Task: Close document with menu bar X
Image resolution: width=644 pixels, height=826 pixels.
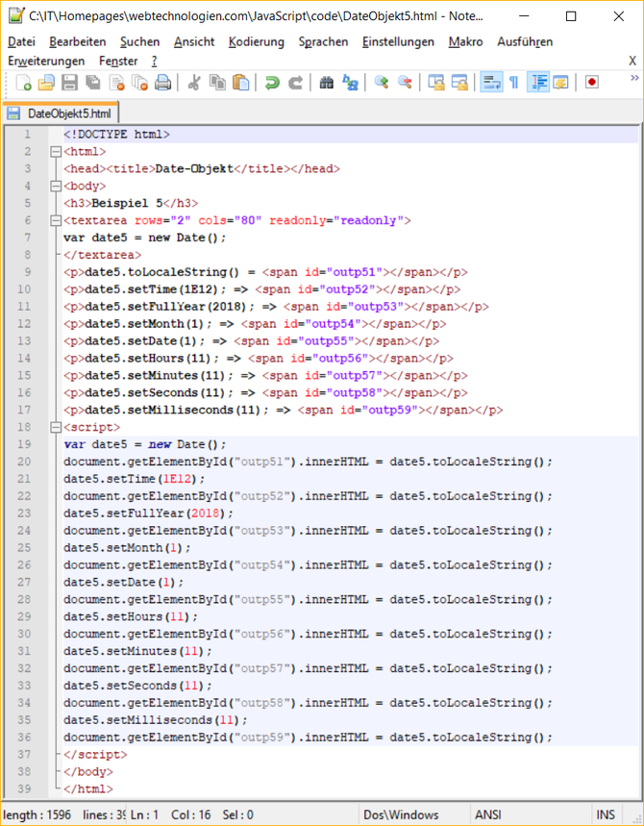Action: click(632, 62)
